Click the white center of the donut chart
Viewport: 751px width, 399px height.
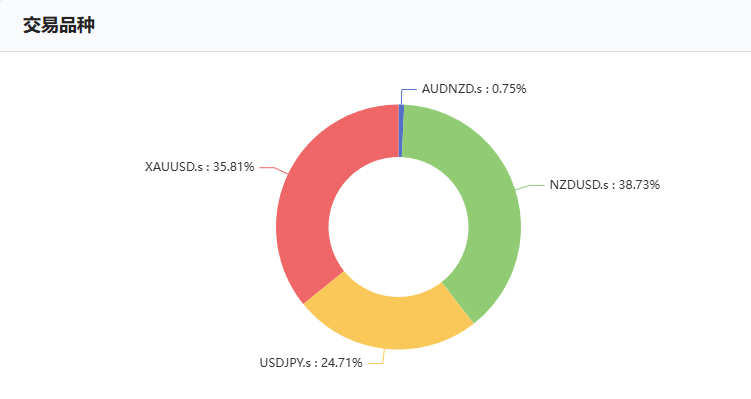tap(398, 227)
